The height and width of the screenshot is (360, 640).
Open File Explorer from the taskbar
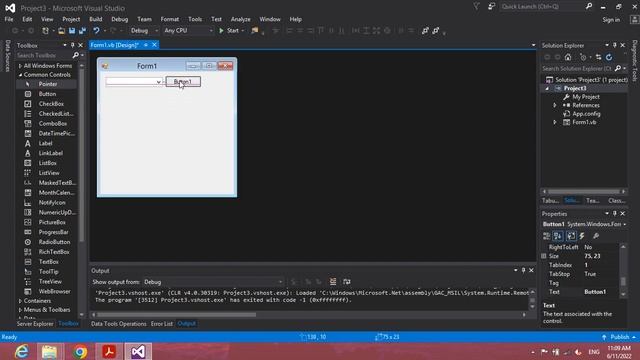click(50, 351)
